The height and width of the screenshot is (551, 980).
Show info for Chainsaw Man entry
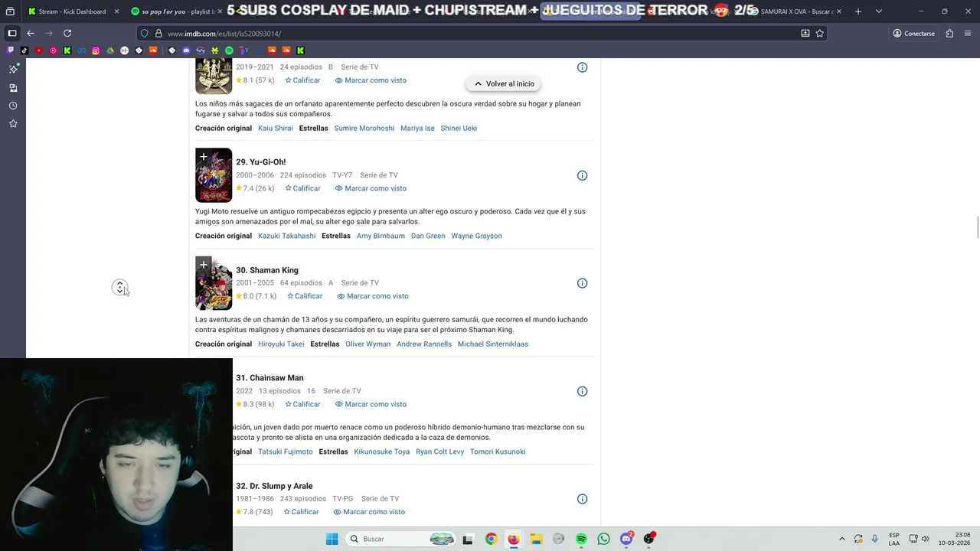[x=582, y=391]
